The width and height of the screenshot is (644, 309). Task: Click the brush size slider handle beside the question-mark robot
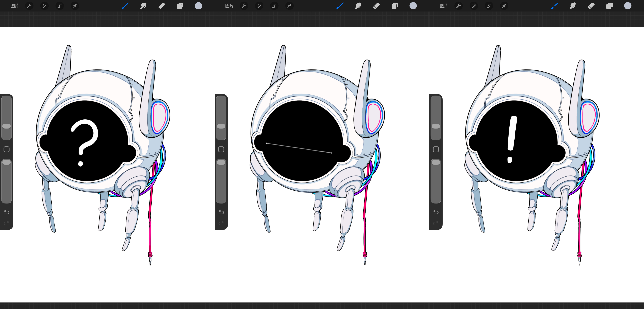pos(7,126)
